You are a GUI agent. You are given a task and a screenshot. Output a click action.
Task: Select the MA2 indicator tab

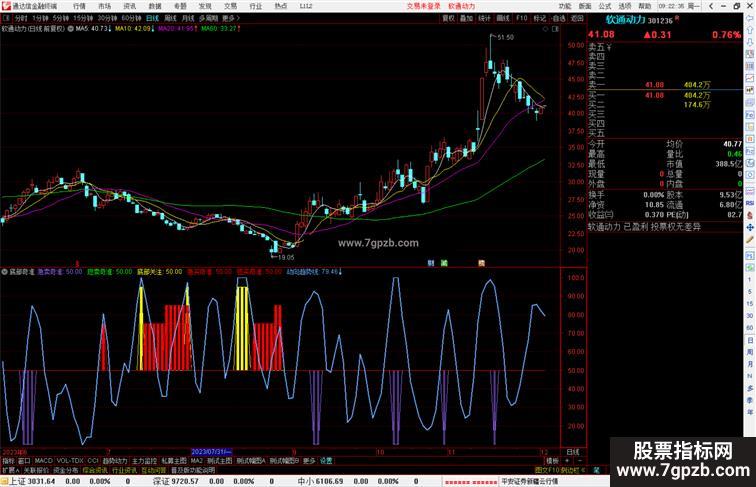pyautogui.click(x=196, y=461)
